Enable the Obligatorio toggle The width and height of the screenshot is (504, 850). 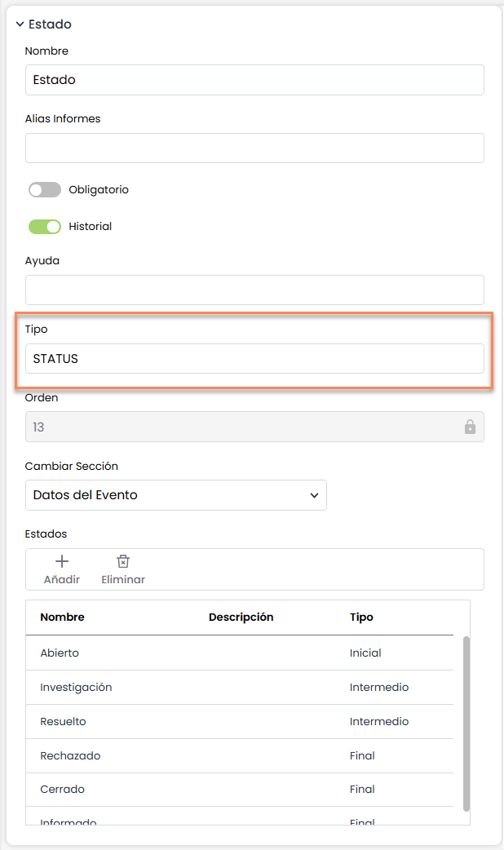click(x=45, y=190)
